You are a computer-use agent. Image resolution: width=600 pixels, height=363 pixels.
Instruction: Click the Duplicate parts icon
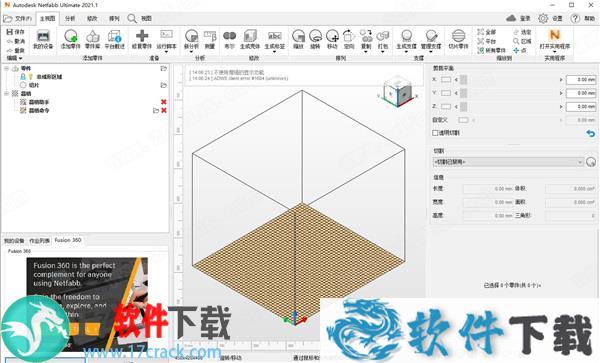tap(366, 36)
